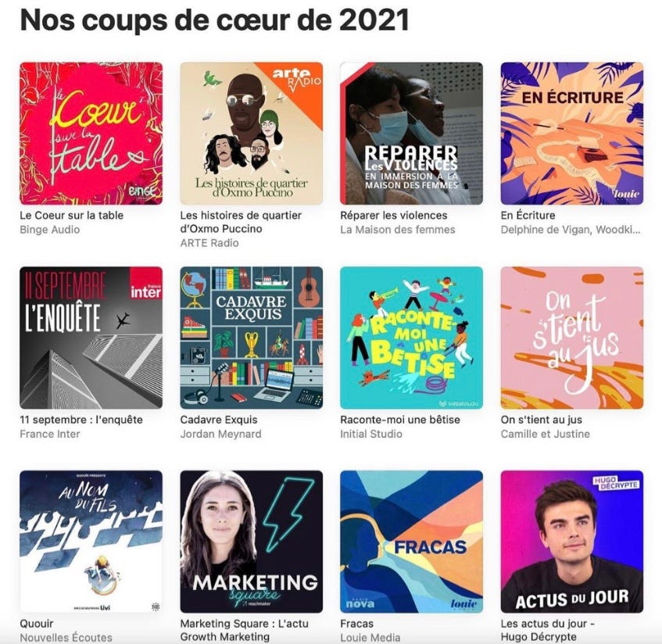Click the Camille et Justine author link
The height and width of the screenshot is (644, 662).
tap(545, 434)
